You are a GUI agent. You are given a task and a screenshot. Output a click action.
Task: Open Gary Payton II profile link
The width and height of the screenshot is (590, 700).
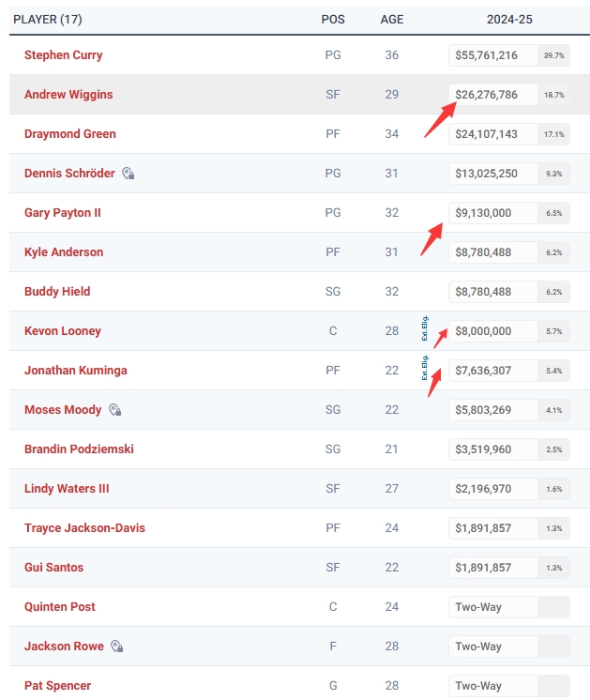tap(62, 213)
